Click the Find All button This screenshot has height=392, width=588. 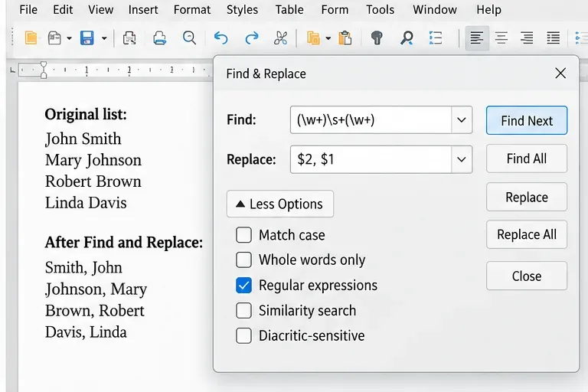click(x=527, y=158)
